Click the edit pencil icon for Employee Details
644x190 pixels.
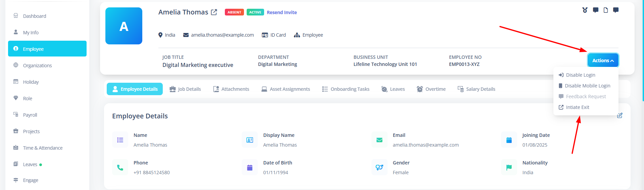tap(620, 115)
